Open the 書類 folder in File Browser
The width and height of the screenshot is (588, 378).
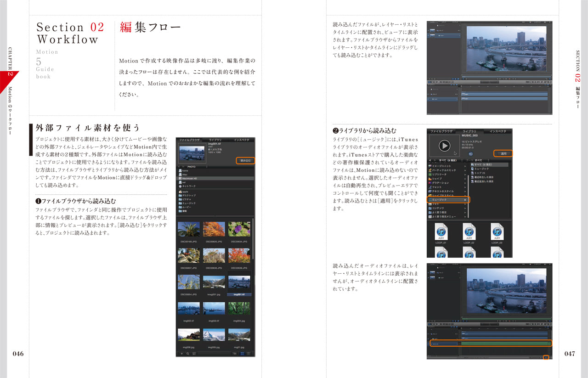pyautogui.click(x=215, y=211)
